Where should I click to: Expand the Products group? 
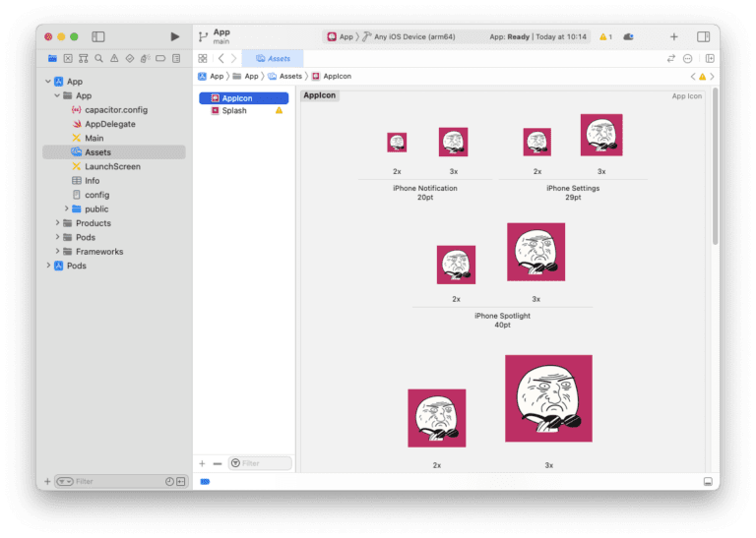[55, 223]
